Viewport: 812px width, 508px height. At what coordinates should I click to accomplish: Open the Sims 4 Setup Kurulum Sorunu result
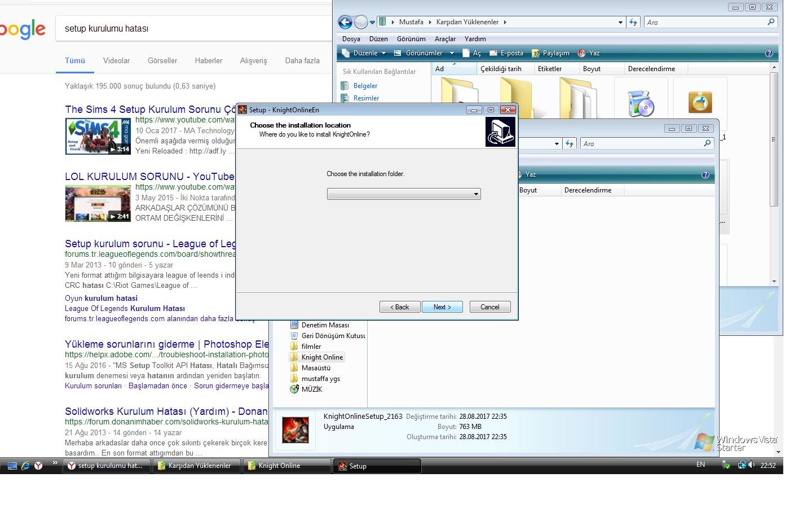click(151, 110)
